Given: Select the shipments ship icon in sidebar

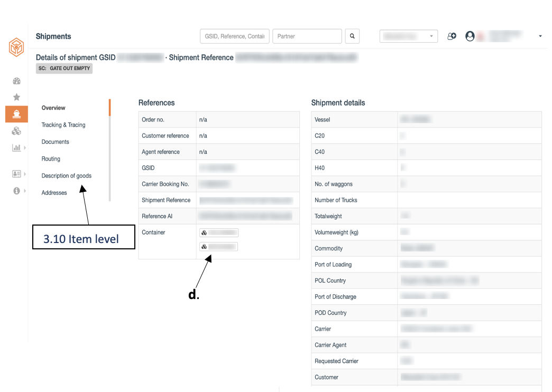Looking at the screenshot, I should [16, 114].
